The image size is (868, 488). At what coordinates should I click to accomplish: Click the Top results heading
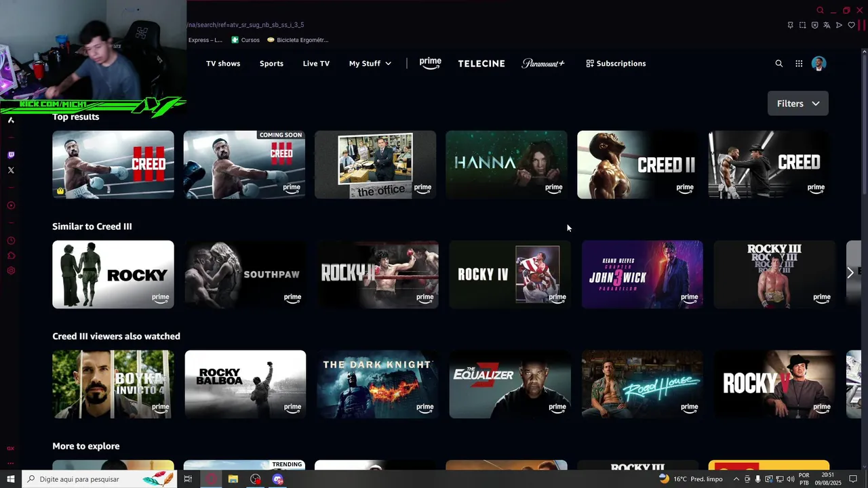tap(76, 117)
